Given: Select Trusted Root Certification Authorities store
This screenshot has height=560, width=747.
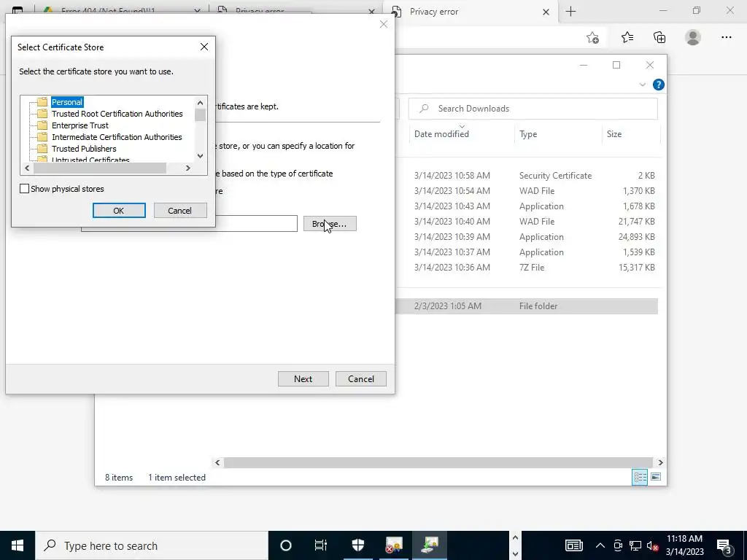Looking at the screenshot, I should 117,114.
